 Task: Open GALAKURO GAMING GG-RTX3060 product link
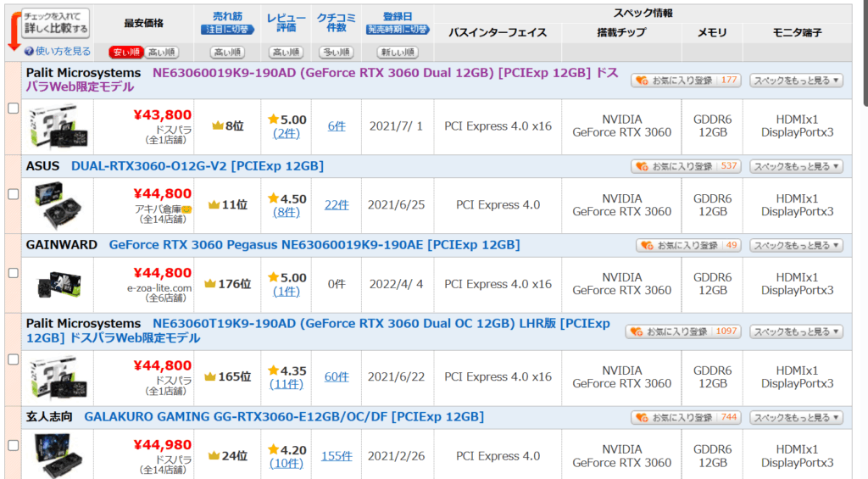coord(283,416)
